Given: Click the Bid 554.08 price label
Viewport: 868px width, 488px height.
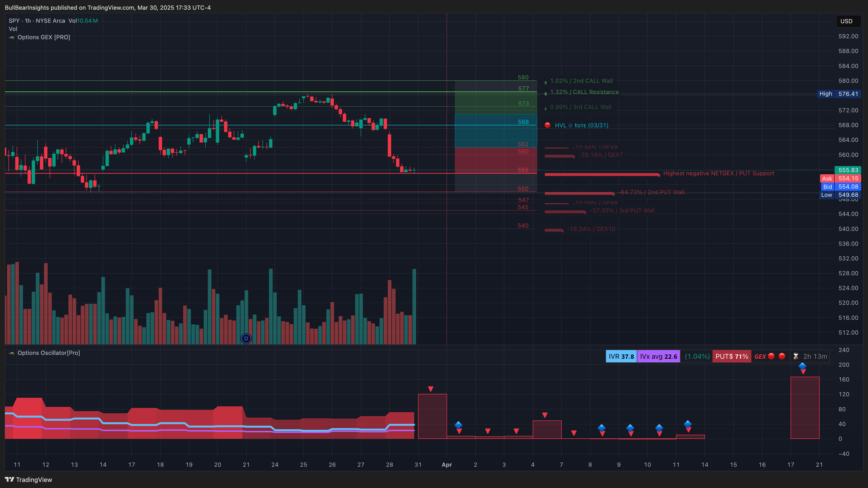Looking at the screenshot, I should tap(840, 186).
